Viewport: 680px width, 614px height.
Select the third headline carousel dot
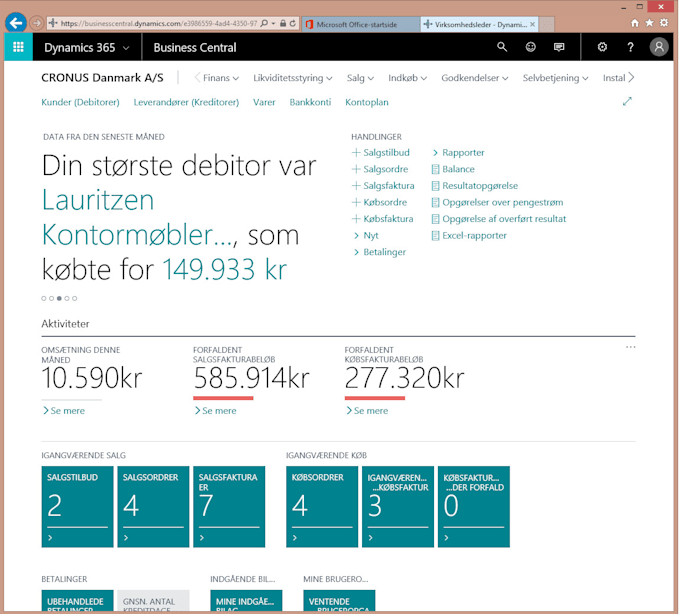click(59, 298)
